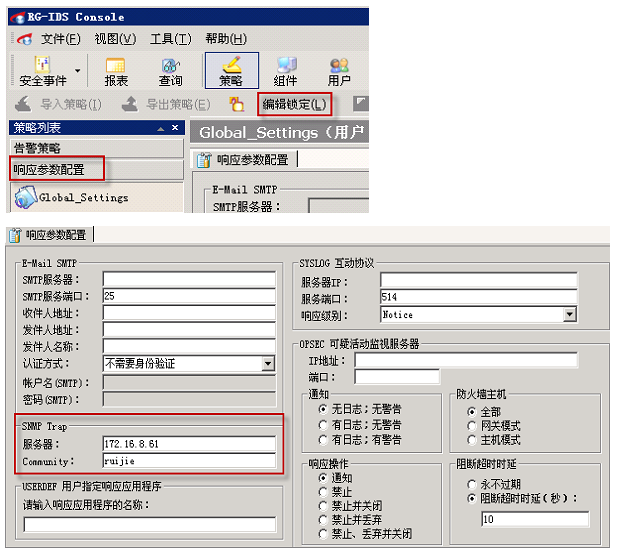Click the Community field showing ruijie
This screenshot has width=618, height=550.
pyautogui.click(x=189, y=461)
